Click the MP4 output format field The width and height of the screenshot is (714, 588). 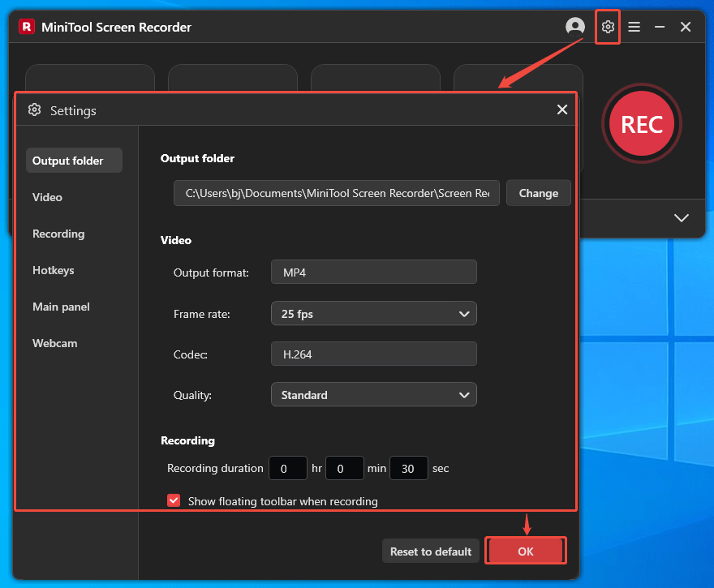coord(374,273)
